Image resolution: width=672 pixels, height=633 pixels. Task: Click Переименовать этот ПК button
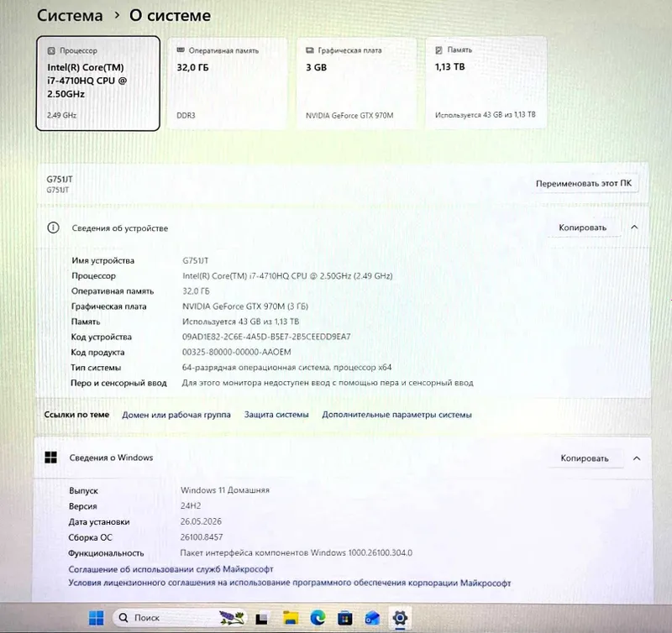click(584, 183)
